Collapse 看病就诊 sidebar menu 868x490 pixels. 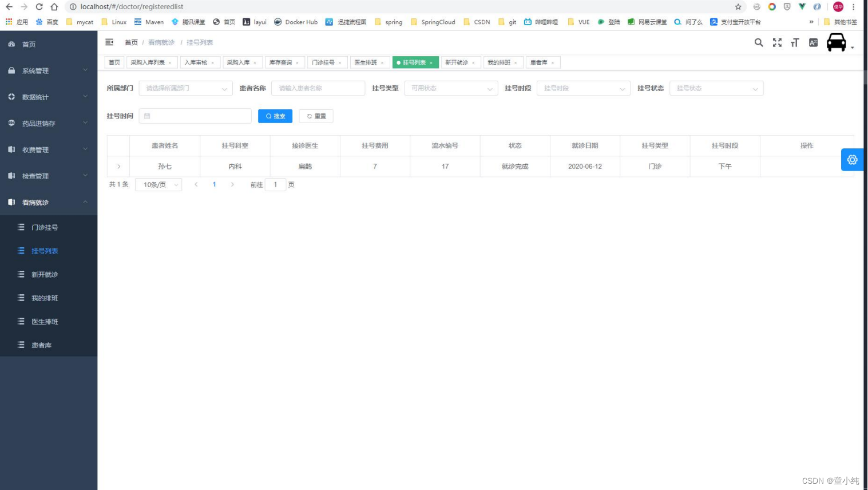pyautogui.click(x=49, y=202)
